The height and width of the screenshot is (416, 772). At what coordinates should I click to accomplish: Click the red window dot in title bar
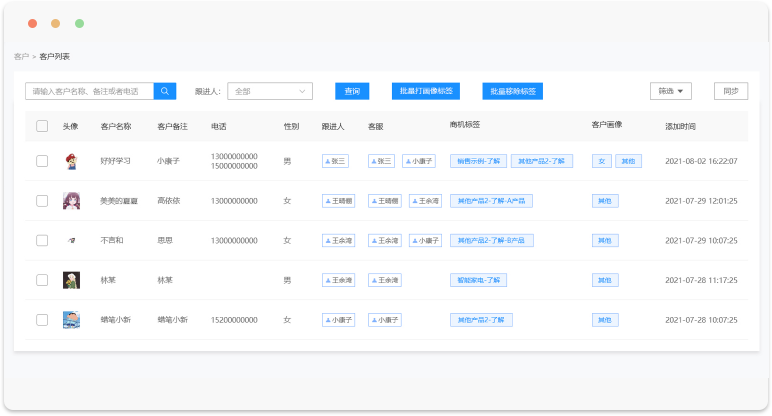click(32, 23)
